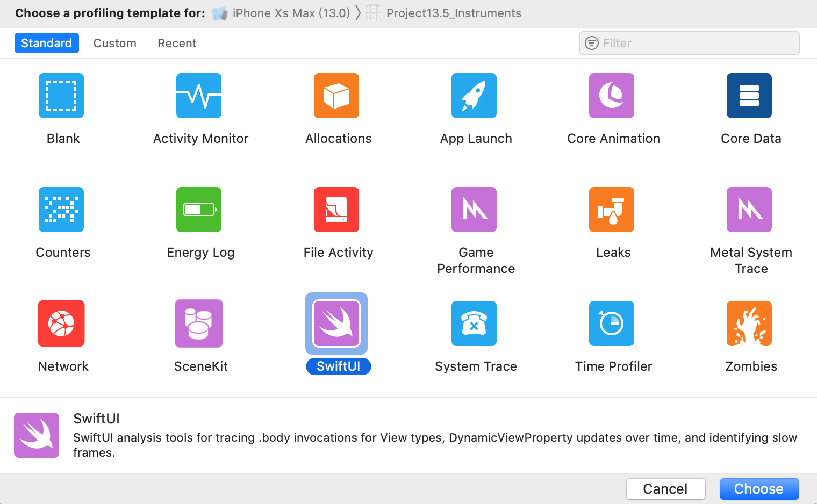Switch to the Custom tab

point(115,43)
